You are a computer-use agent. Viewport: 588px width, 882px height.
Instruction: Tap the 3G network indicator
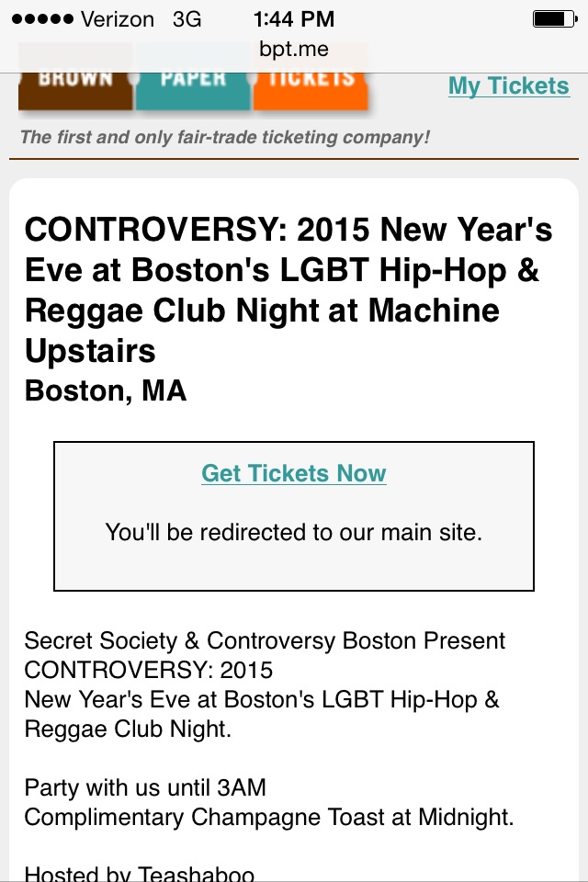tap(187, 18)
